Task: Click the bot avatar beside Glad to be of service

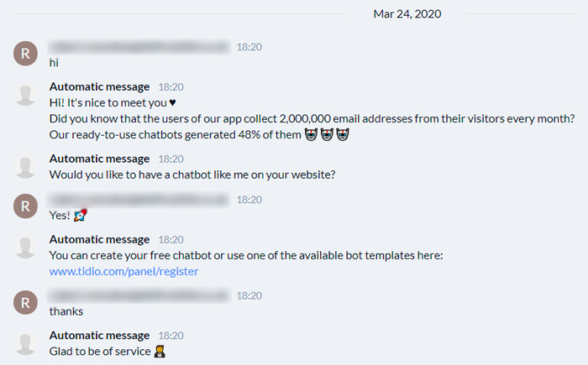Action: click(x=25, y=344)
